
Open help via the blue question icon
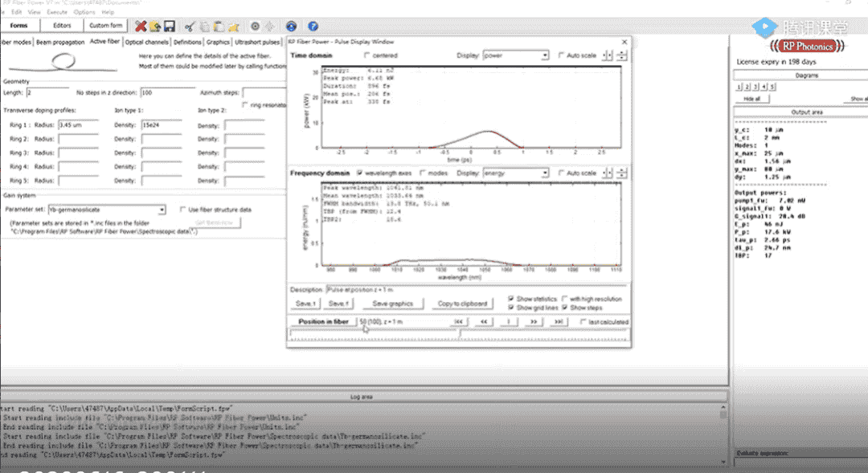pos(313,26)
